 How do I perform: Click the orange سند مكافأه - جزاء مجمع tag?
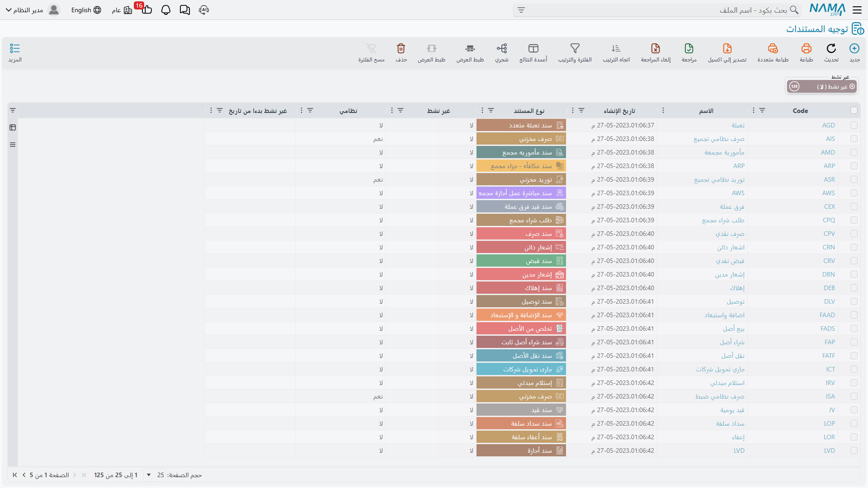521,166
